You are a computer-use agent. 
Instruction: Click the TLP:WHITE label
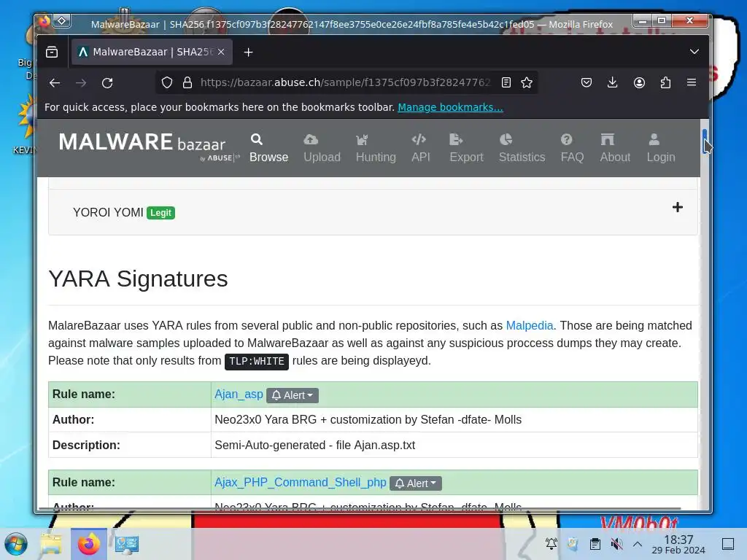click(x=257, y=362)
